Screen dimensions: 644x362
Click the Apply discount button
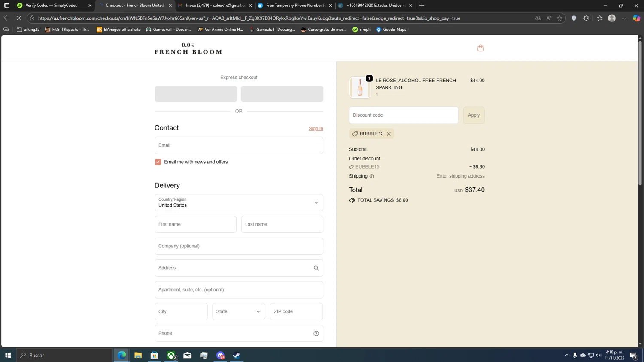474,115
